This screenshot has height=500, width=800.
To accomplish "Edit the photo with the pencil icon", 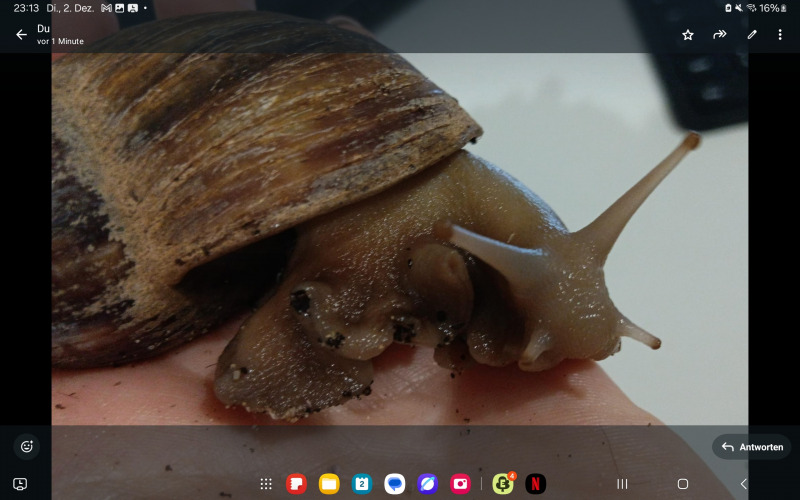I will (752, 34).
